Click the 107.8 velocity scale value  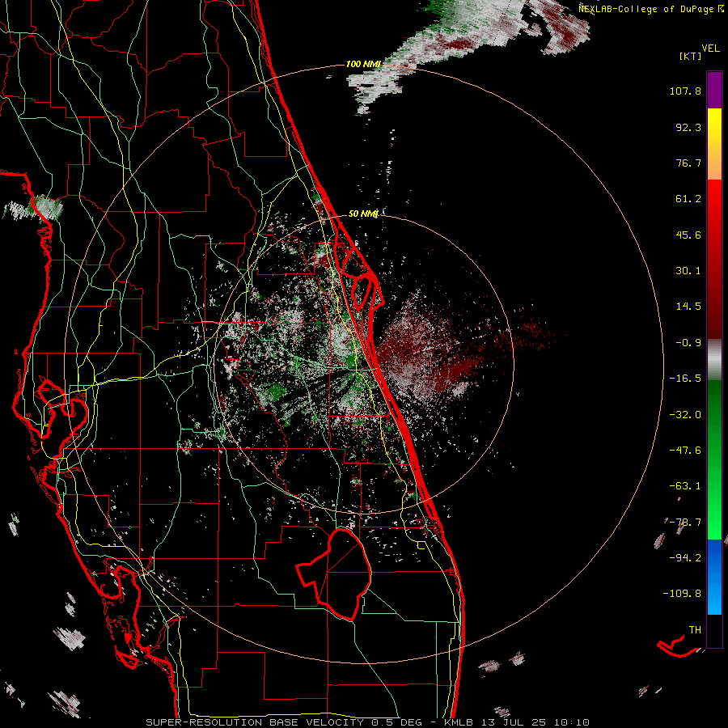(685, 91)
